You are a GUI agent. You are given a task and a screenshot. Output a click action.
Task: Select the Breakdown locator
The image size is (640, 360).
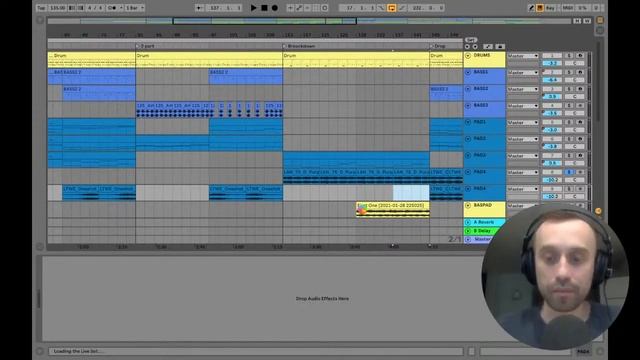pyautogui.click(x=301, y=46)
